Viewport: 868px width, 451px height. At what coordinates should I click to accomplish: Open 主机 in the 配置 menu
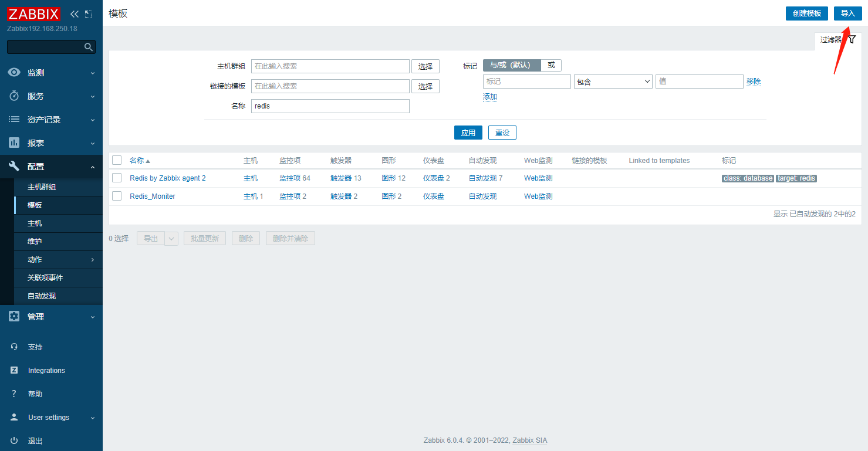[58, 223]
